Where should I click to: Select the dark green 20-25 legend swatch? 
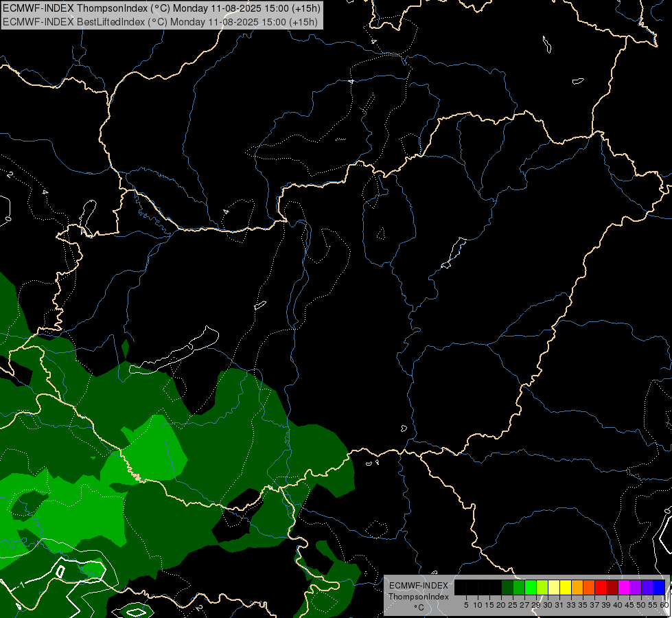click(x=507, y=588)
